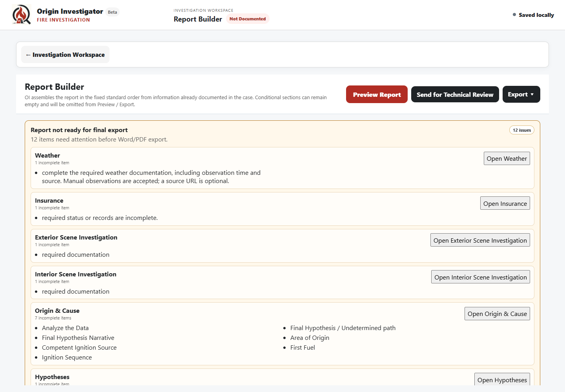Click the Origin Investigator app title
Screen dimensions: 565x392
point(70,11)
